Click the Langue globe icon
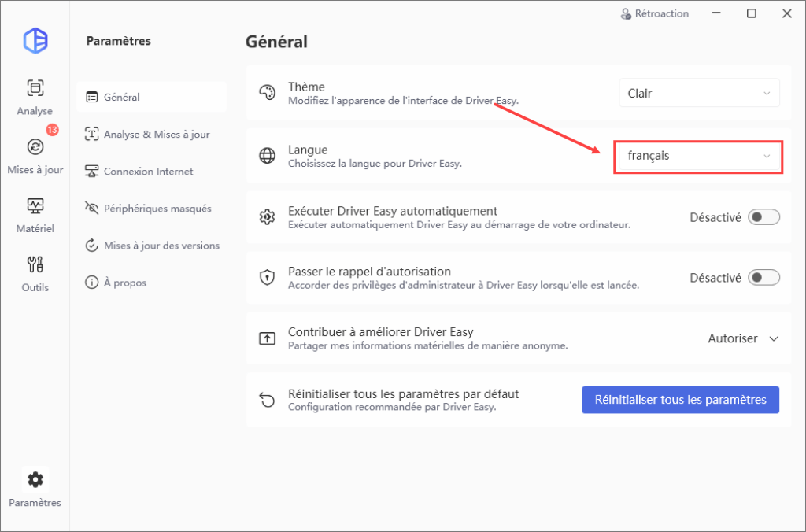Viewport: 806px width, 532px height. [267, 155]
